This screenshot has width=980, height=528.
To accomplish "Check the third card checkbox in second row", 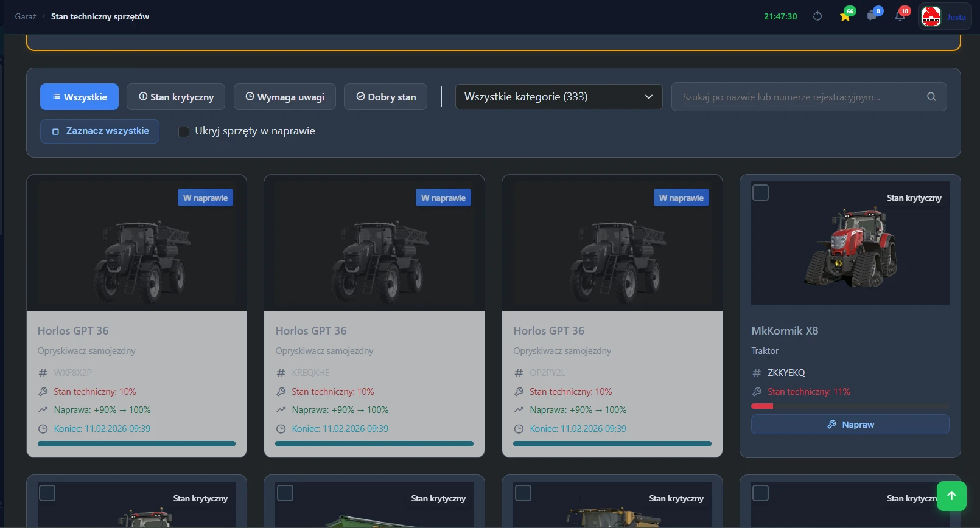I will tap(523, 493).
